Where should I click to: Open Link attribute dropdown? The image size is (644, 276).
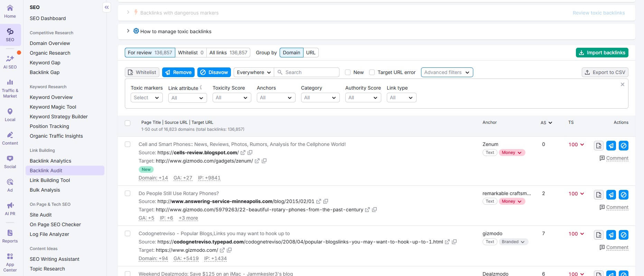[x=187, y=98]
